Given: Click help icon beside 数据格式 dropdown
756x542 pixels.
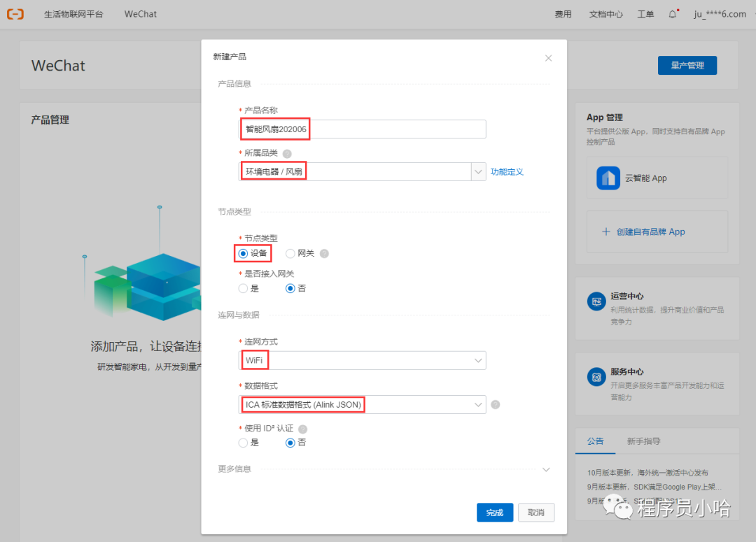Looking at the screenshot, I should point(496,404).
